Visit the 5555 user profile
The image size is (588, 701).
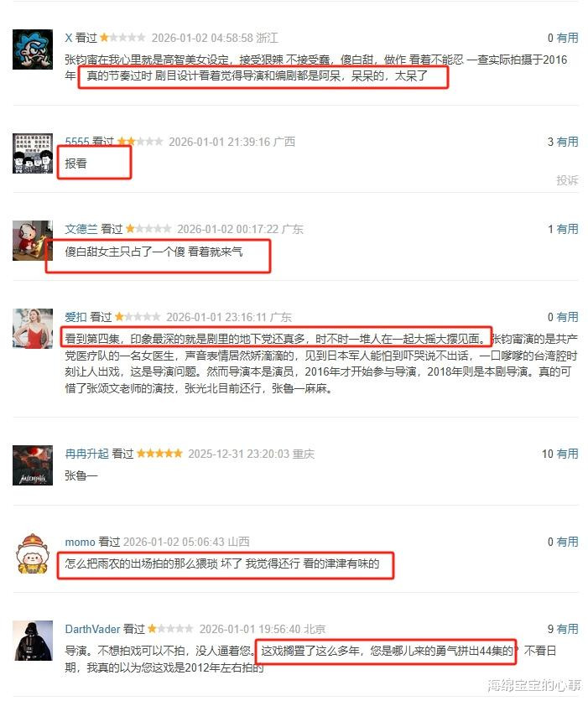point(77,142)
